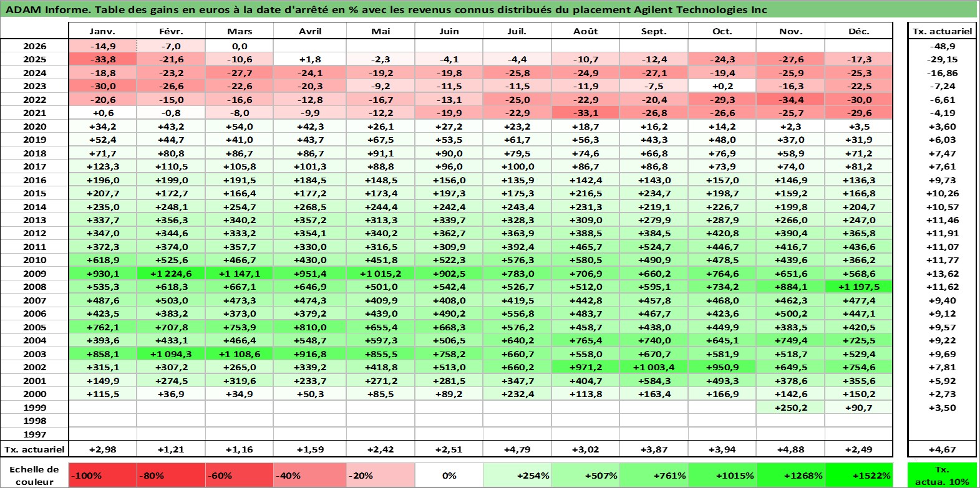
Task: Select cell +90,7 for Déc. 1999
Action: click(858, 408)
